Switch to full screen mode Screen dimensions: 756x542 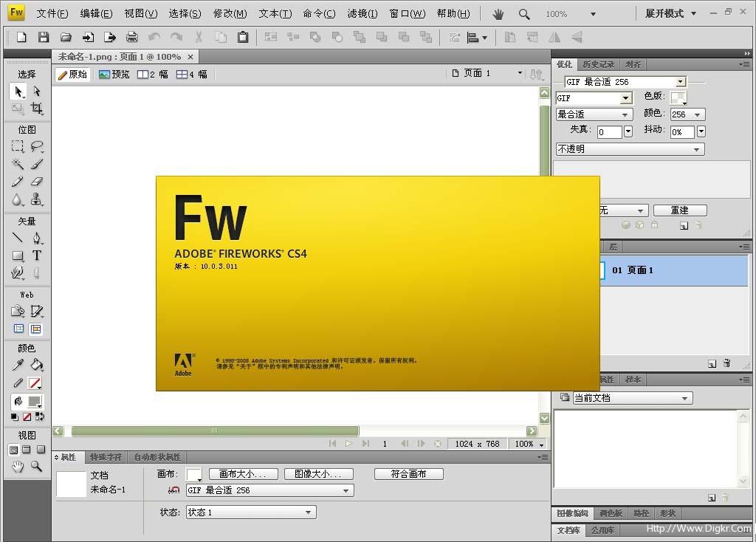(41, 450)
